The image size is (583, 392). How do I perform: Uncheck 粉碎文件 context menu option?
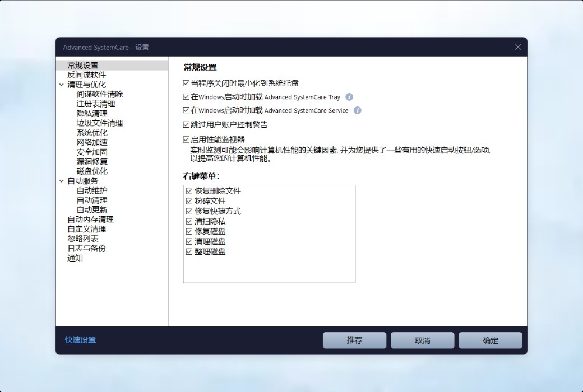pos(189,201)
